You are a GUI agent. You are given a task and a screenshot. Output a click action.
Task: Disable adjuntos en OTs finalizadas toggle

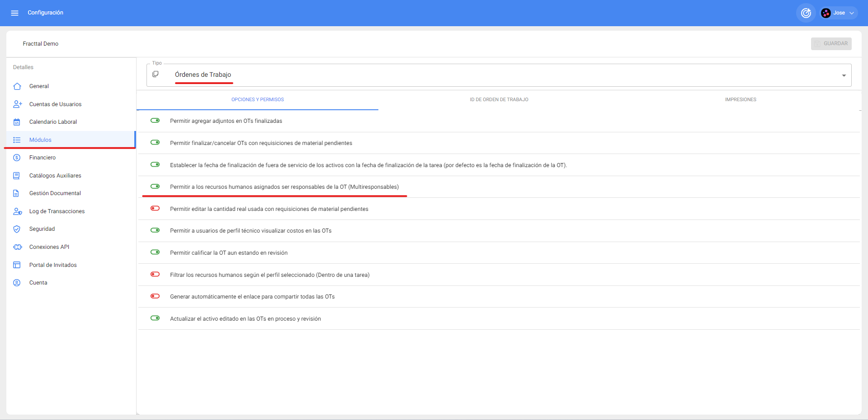pos(155,121)
